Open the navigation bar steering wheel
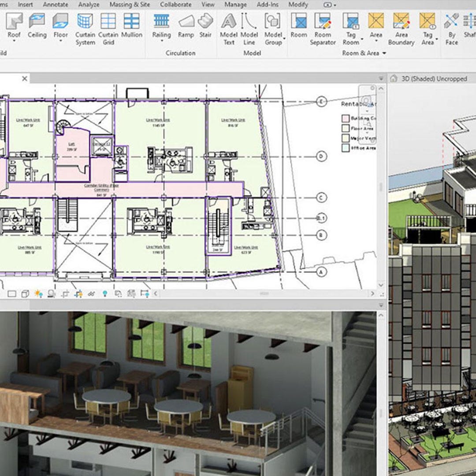The image size is (476, 476). tap(366, 101)
